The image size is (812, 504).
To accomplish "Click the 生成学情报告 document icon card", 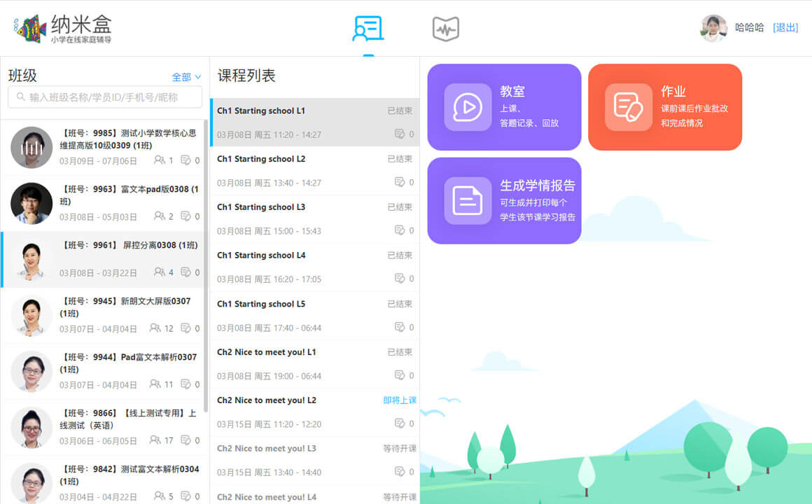I will tap(468, 201).
